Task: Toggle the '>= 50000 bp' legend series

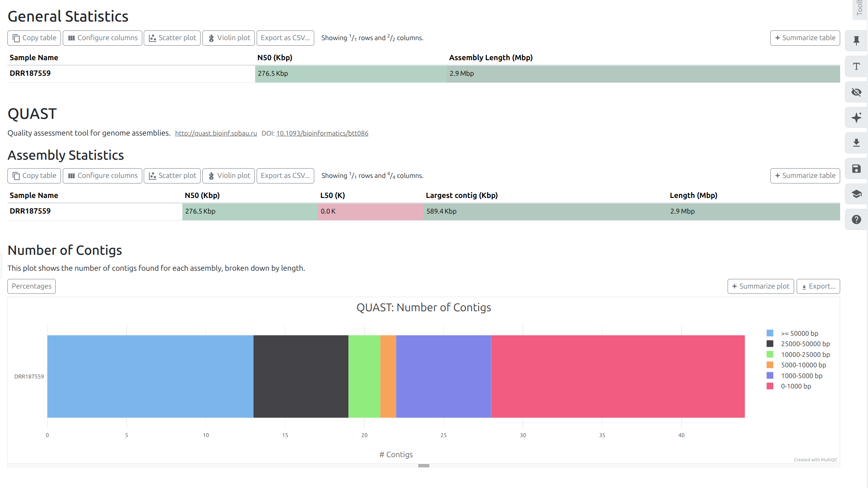Action: 799,334
